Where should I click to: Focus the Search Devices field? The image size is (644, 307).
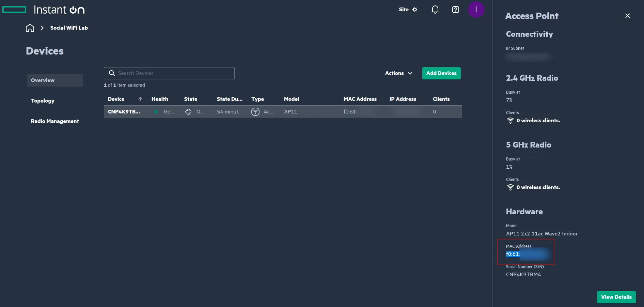[x=174, y=73]
